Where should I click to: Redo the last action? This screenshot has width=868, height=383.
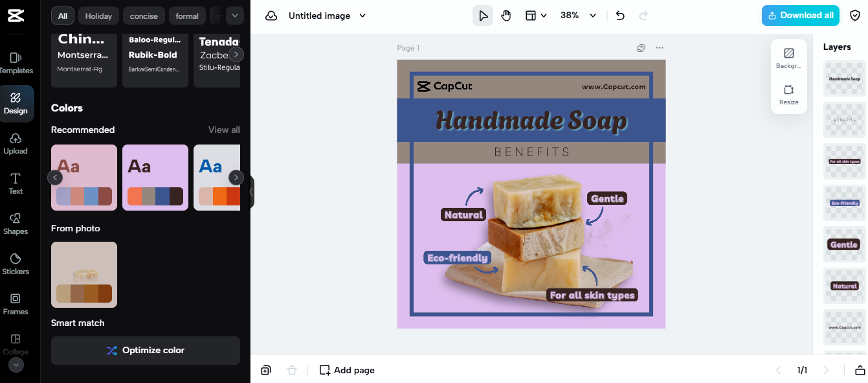pyautogui.click(x=643, y=16)
